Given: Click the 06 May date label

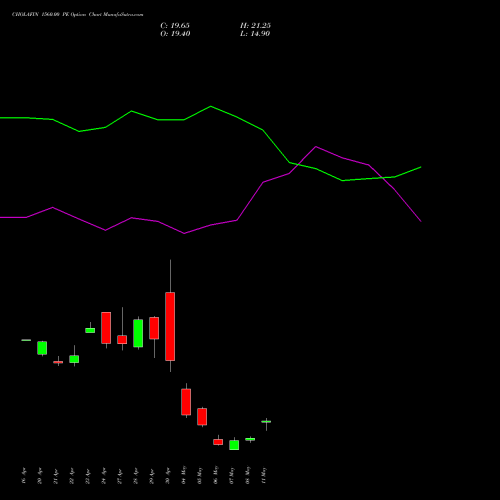Looking at the screenshot, I should point(216,475).
